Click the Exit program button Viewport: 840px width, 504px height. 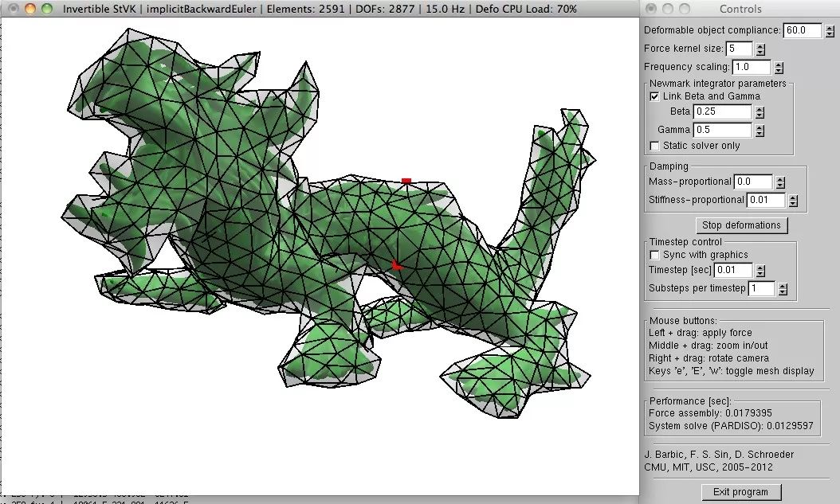[x=741, y=492]
